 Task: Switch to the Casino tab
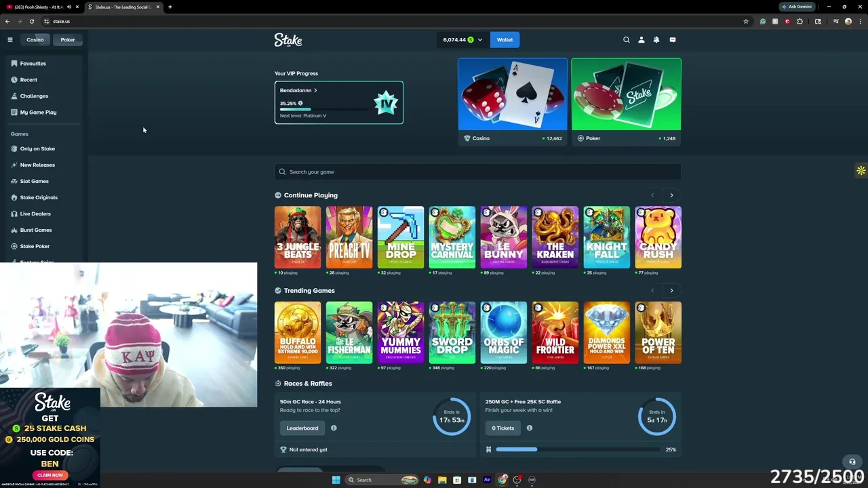(35, 40)
